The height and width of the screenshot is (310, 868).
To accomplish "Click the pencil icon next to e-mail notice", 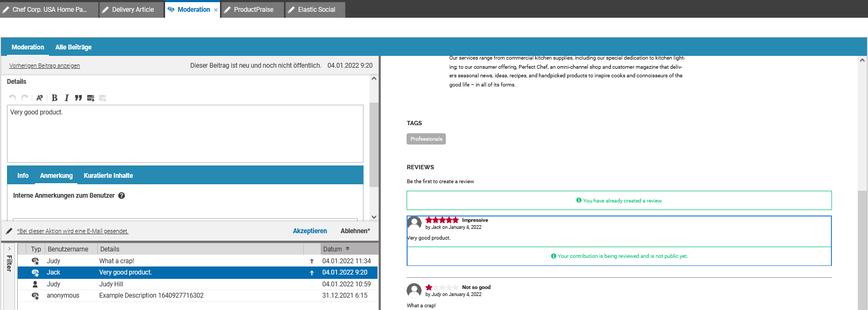I will [9, 231].
